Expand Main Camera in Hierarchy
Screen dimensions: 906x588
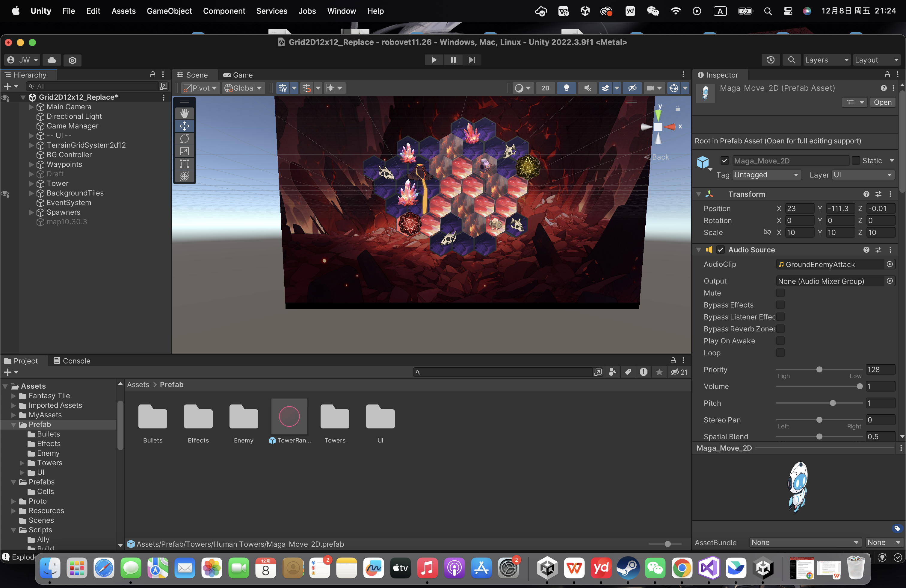(x=31, y=107)
